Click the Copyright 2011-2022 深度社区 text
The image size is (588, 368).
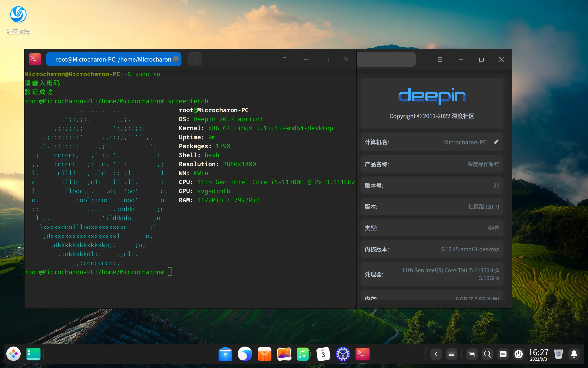coord(432,116)
